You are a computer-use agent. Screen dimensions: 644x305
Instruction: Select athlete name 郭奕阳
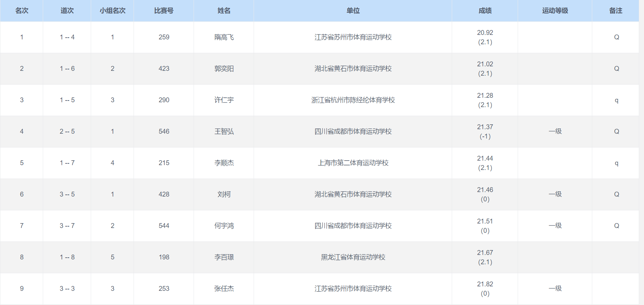tap(224, 69)
